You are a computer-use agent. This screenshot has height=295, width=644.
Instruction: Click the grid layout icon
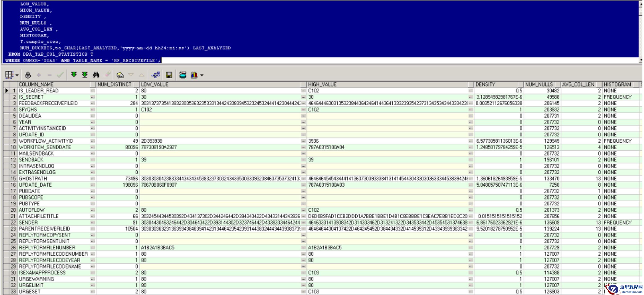point(9,75)
